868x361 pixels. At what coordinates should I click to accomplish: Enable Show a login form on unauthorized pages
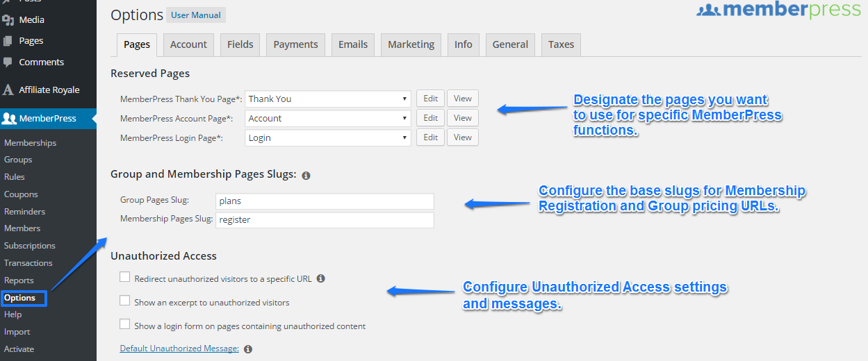[125, 324]
